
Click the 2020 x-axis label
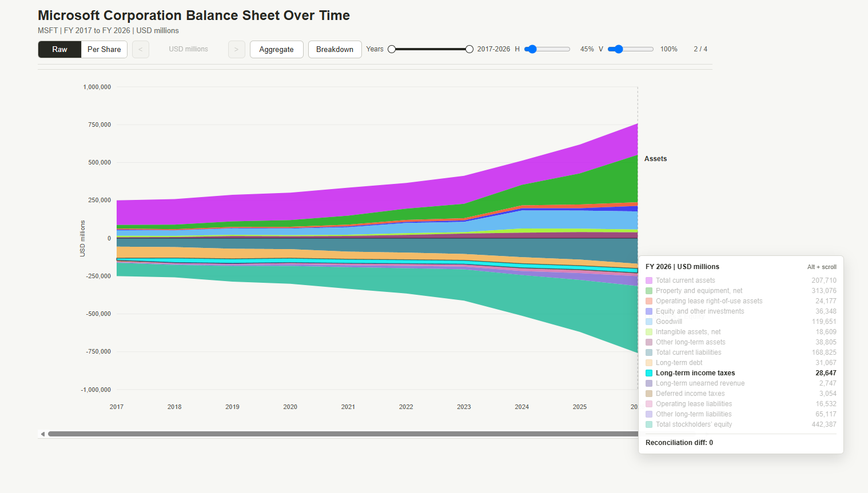pyautogui.click(x=290, y=407)
